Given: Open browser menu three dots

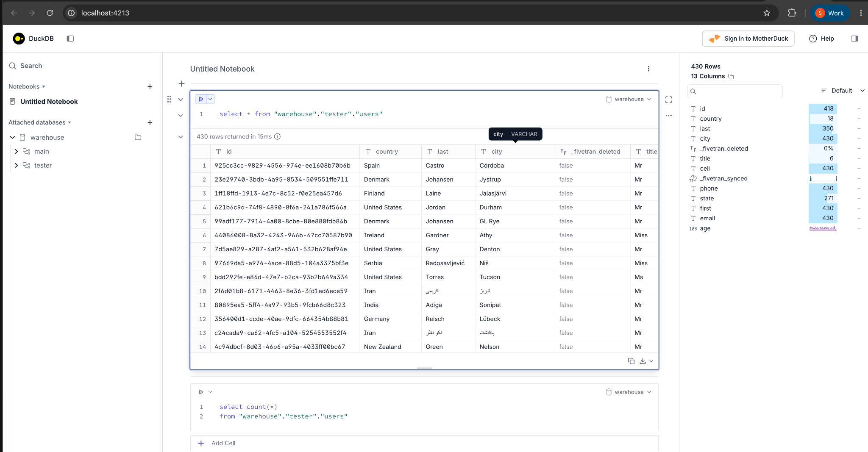Looking at the screenshot, I should pyautogui.click(x=861, y=13).
